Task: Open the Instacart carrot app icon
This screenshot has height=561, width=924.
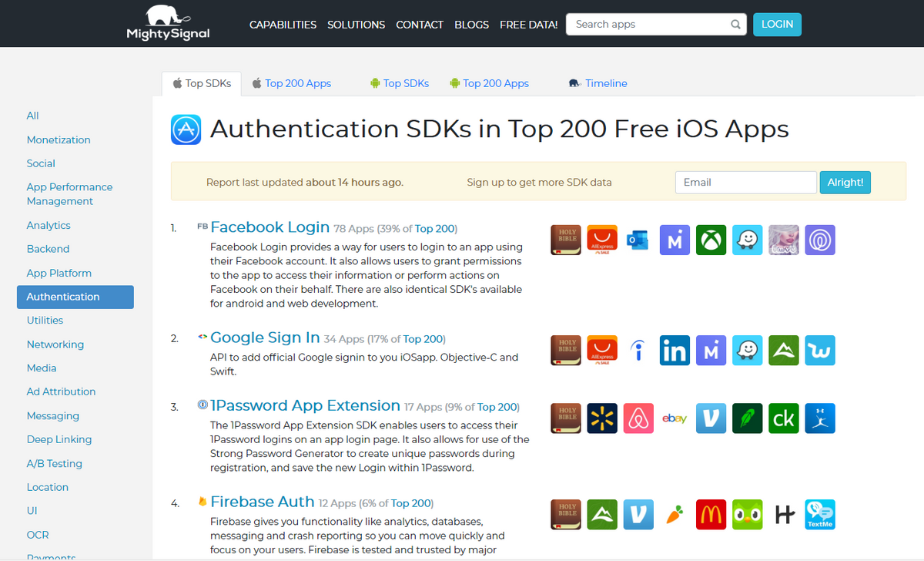Action: pyautogui.click(x=675, y=515)
